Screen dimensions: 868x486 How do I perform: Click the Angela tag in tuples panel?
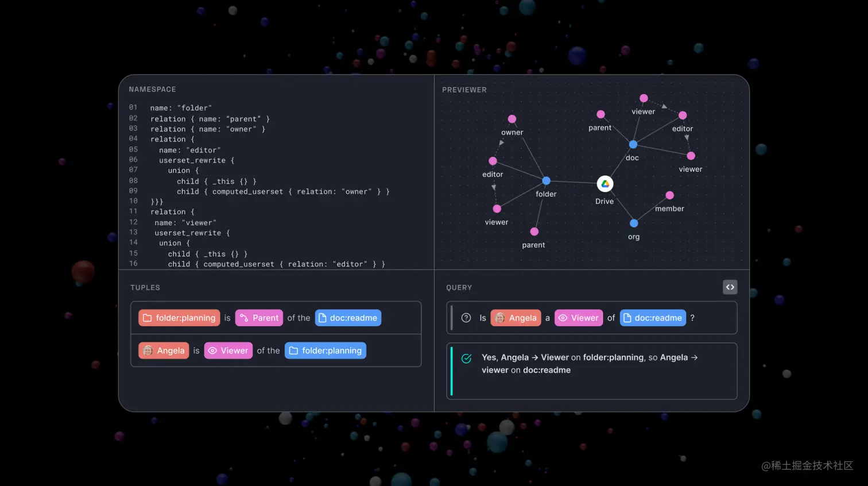164,350
